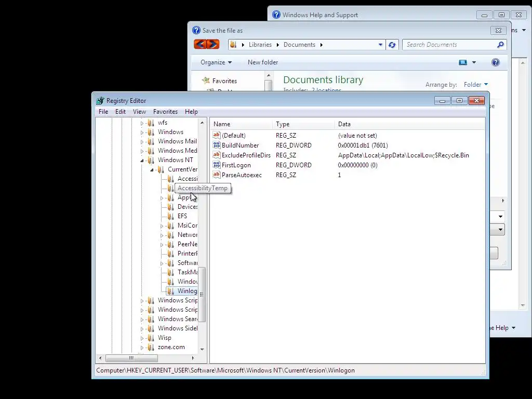Select the Windows Search key in tree

178,319
